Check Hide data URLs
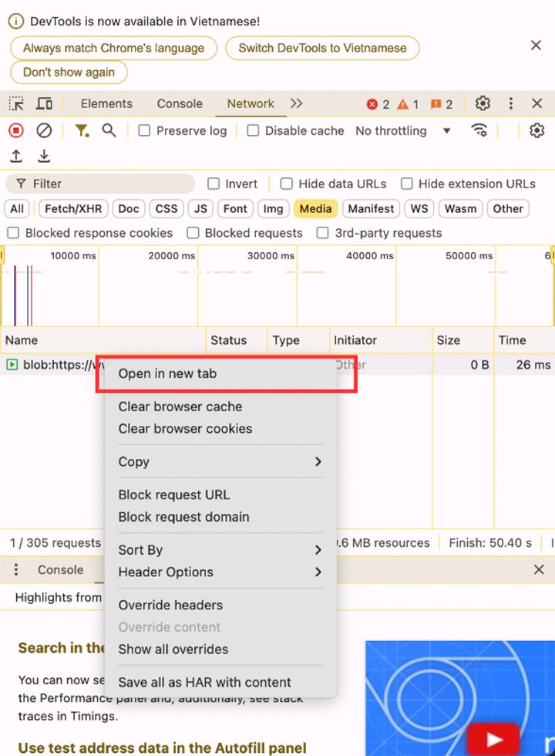555x756 pixels. (x=286, y=184)
